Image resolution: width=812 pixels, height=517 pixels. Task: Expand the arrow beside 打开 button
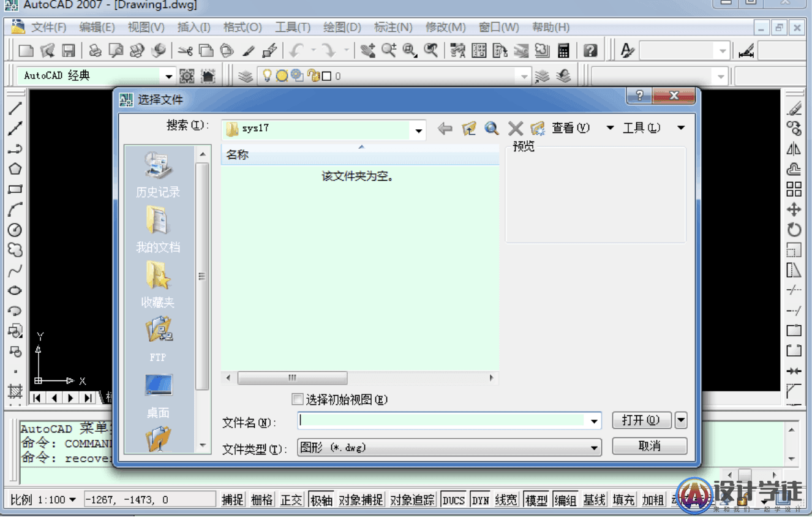point(681,420)
